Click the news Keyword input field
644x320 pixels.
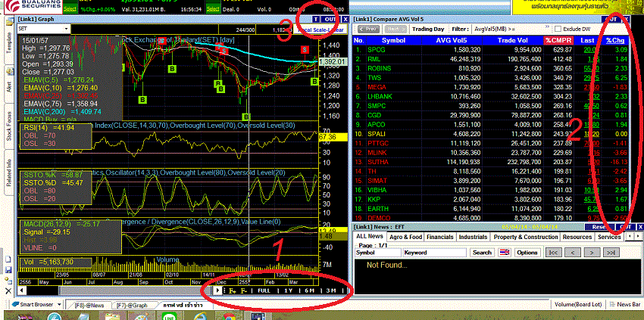click(x=435, y=253)
